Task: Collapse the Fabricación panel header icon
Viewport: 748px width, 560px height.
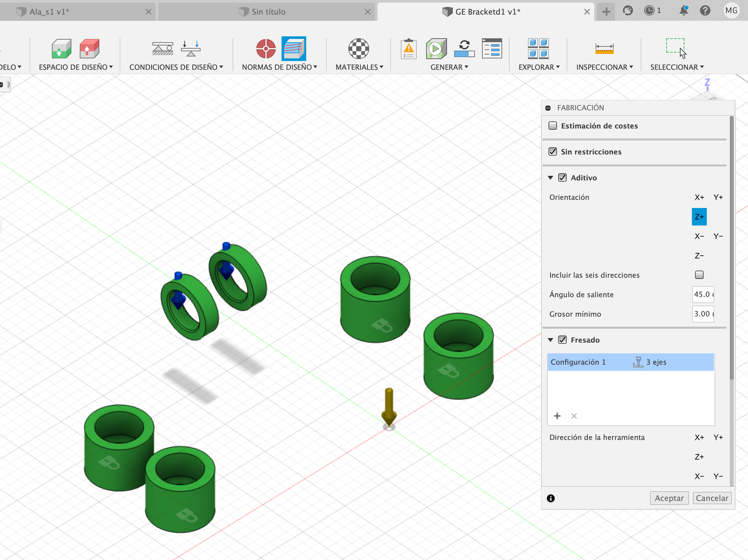Action: point(548,108)
